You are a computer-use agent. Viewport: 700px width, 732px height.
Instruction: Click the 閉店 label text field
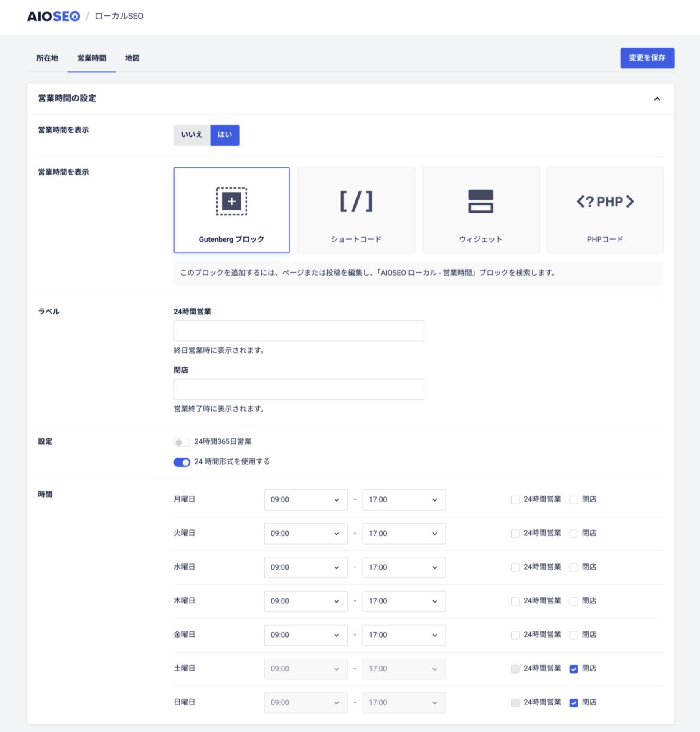pos(299,389)
